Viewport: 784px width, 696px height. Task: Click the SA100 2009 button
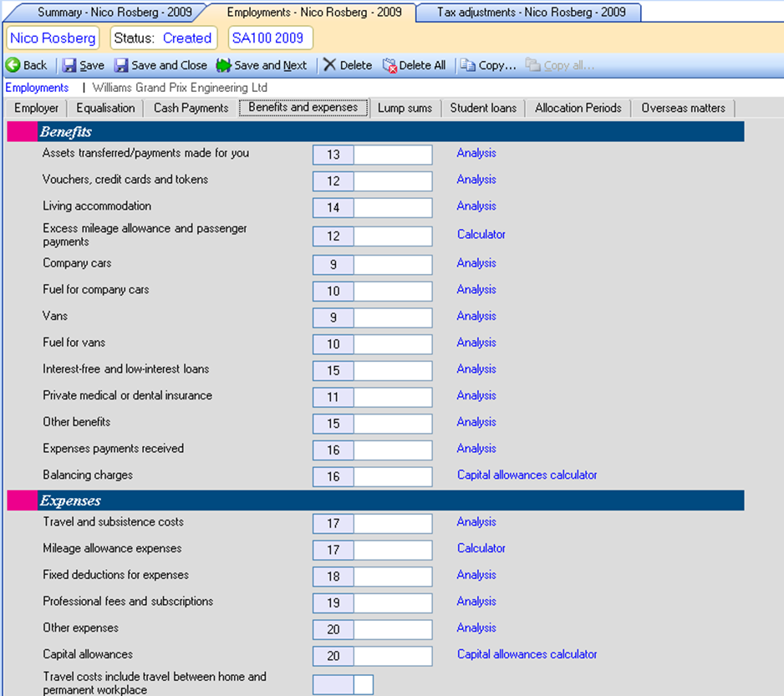270,38
